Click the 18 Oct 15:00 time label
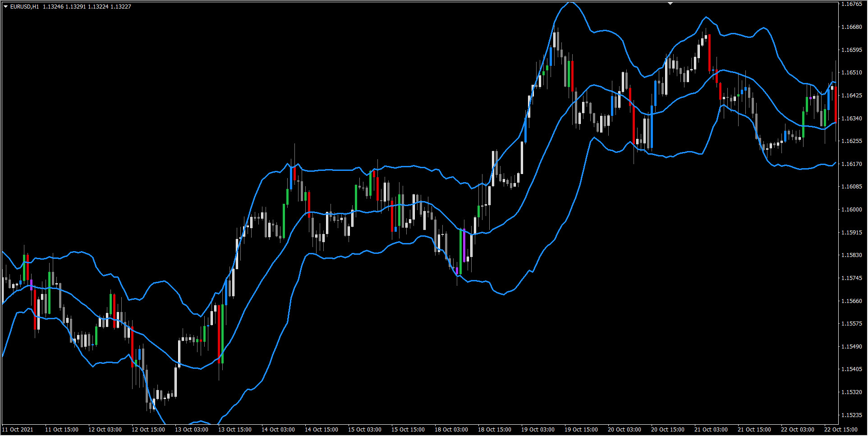The height and width of the screenshot is (436, 868). tap(495, 430)
